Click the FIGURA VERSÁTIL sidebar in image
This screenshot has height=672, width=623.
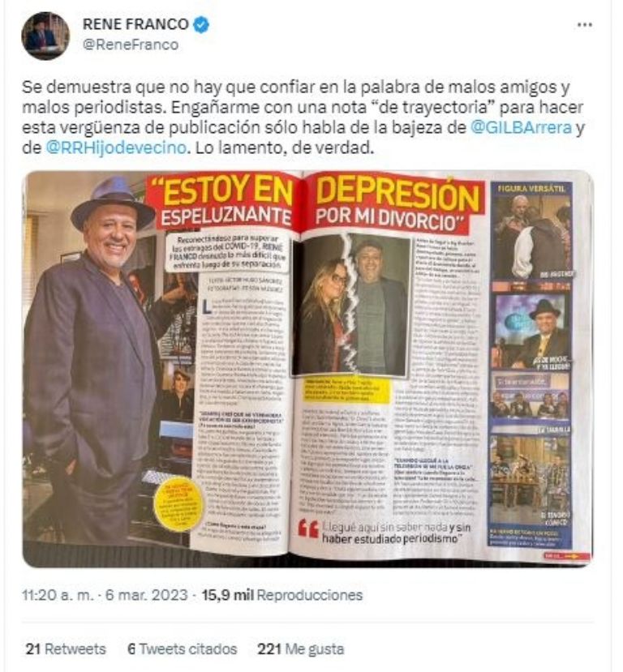(x=531, y=366)
